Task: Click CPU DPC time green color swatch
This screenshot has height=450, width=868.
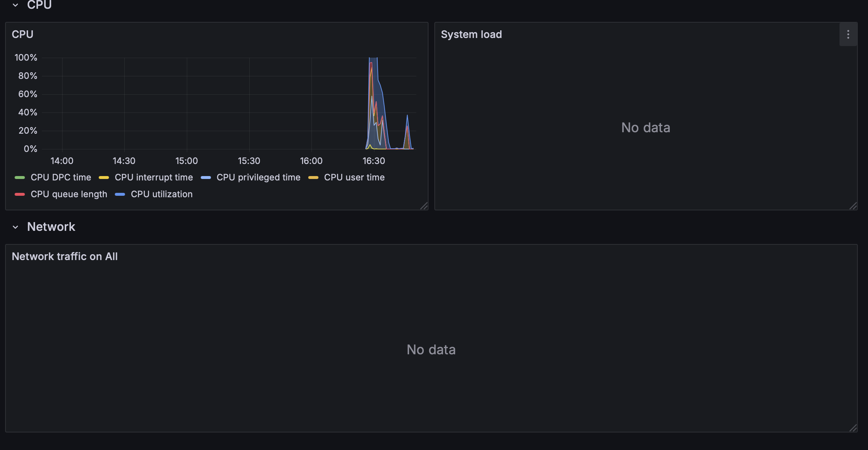Action: point(20,178)
